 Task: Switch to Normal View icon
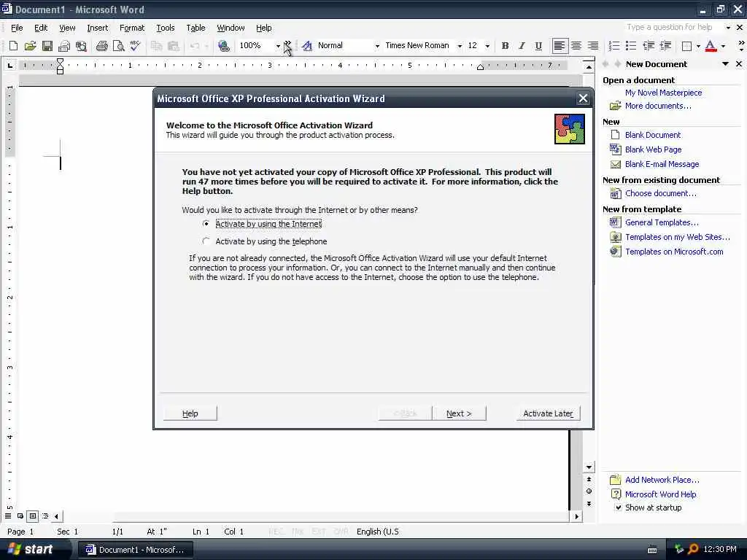click(7, 516)
